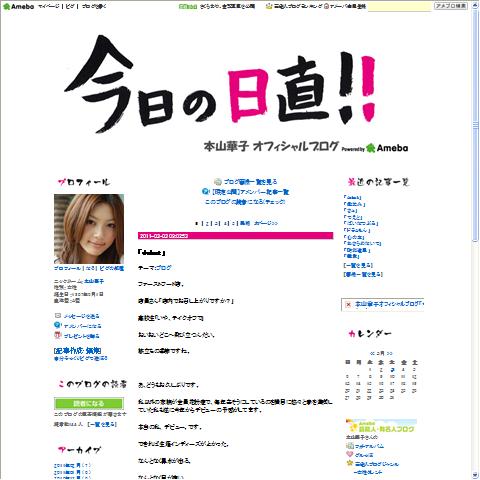Screen dimensions: 480x480
Task: Click the star celebrity genre icon
Action: [349, 463]
